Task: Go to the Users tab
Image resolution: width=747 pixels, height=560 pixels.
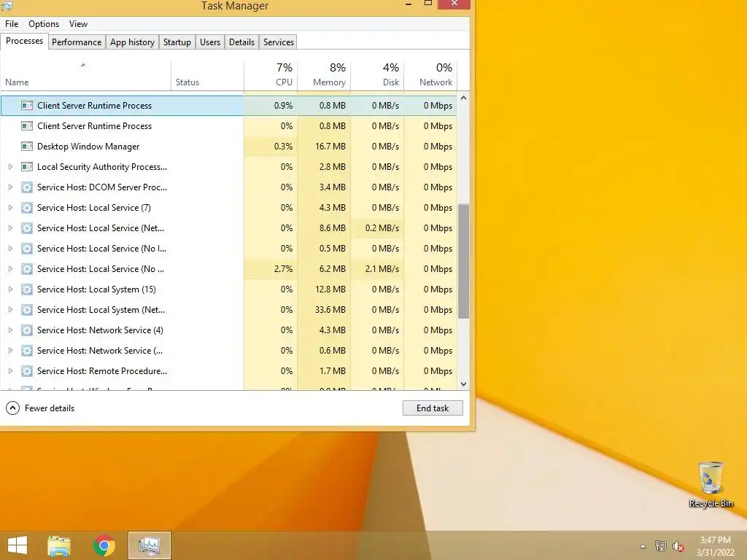Action: pos(209,42)
